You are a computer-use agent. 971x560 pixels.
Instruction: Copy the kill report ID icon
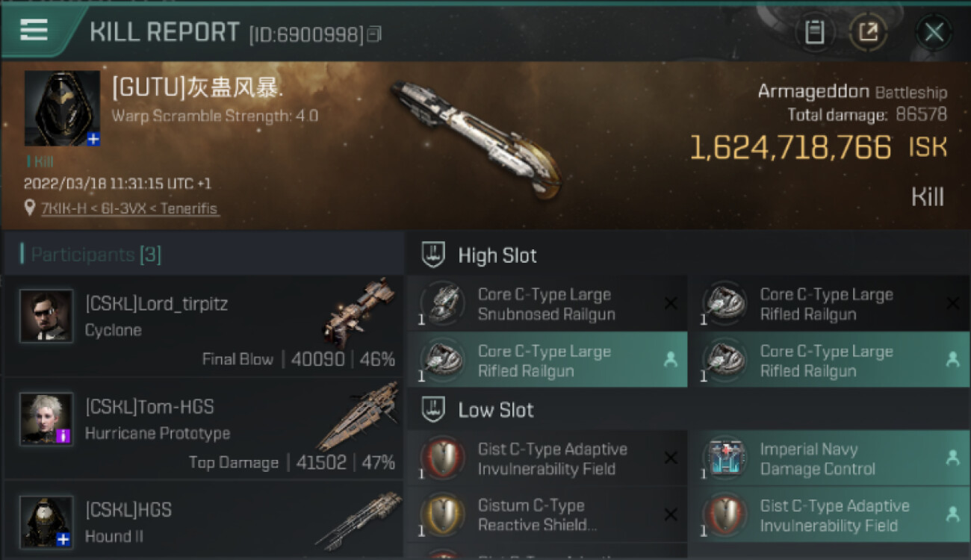point(374,34)
